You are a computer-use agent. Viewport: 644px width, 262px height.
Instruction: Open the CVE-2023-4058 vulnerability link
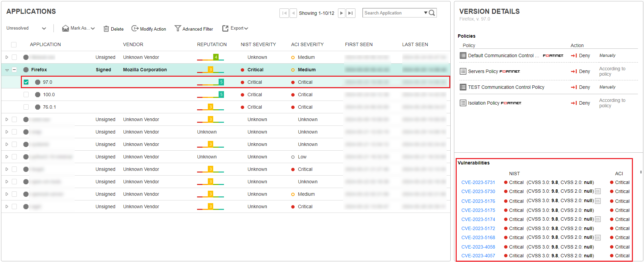pos(478,247)
